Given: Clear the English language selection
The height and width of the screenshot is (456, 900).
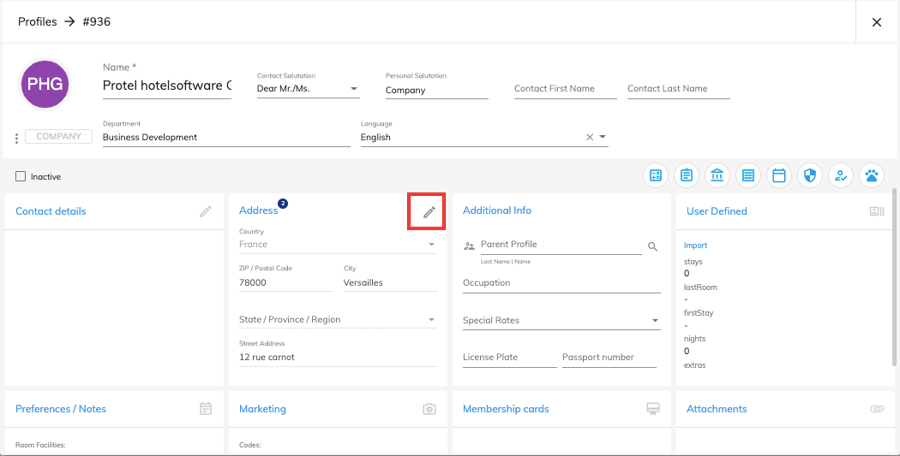Looking at the screenshot, I should click(589, 138).
